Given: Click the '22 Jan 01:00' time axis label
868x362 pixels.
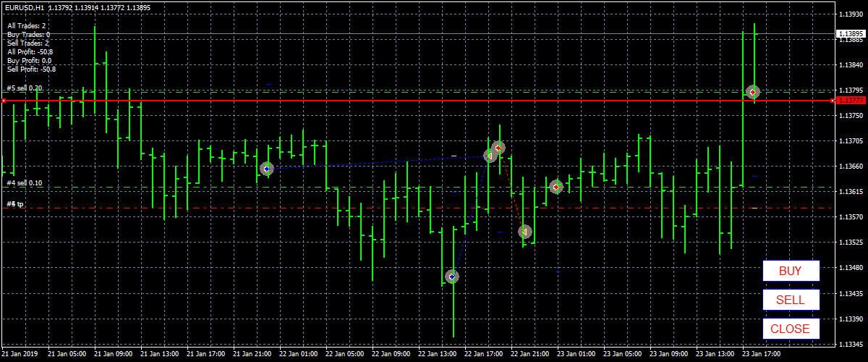Looking at the screenshot, I should click(x=300, y=355).
